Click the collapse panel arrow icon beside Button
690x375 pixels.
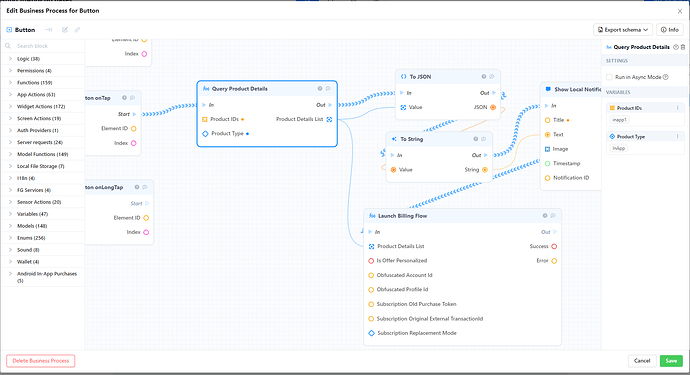click(48, 30)
